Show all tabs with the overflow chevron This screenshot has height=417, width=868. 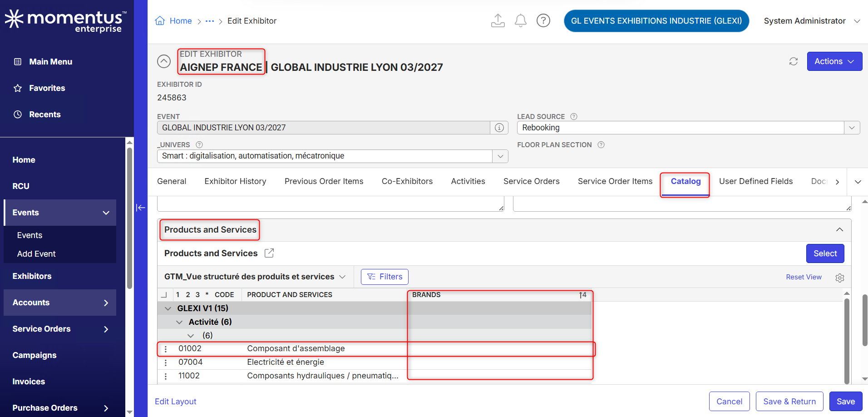pos(858,182)
